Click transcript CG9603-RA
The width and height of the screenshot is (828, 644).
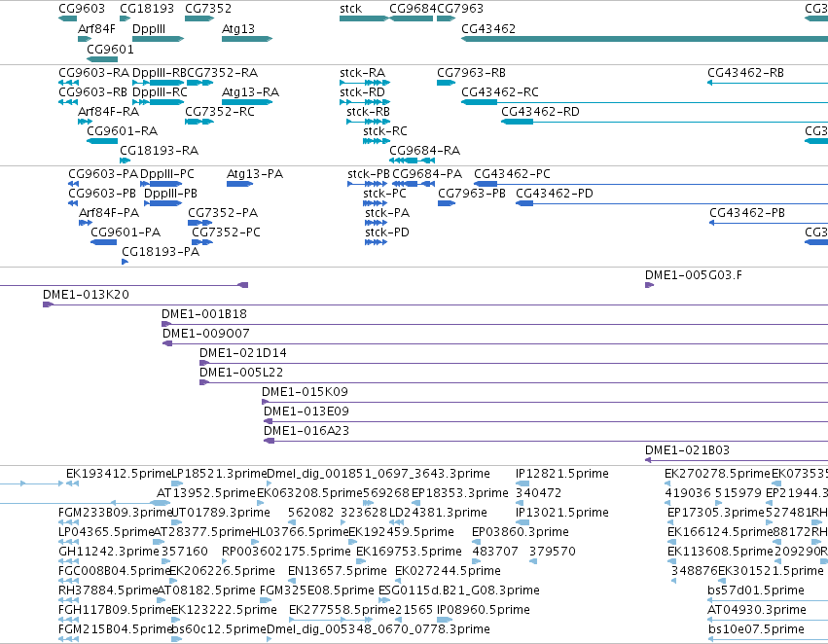tap(69, 83)
